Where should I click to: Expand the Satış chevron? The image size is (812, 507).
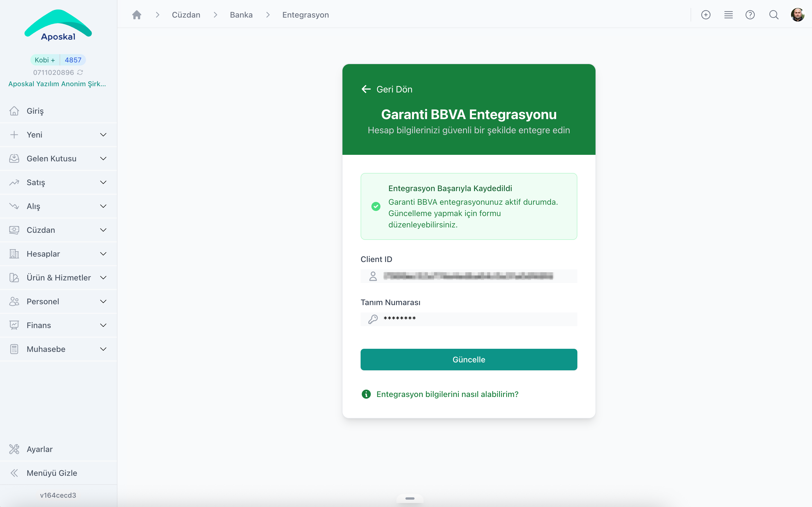click(x=103, y=182)
